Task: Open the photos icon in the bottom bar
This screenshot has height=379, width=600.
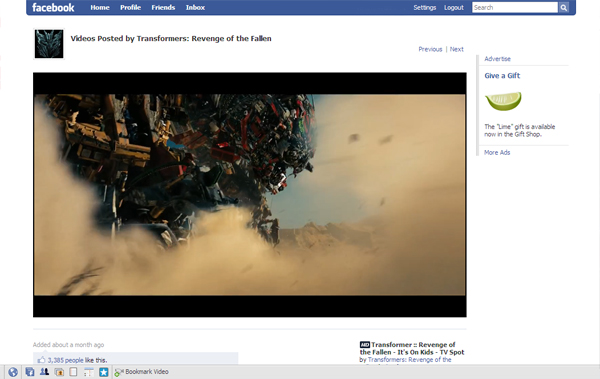Action: point(59,372)
